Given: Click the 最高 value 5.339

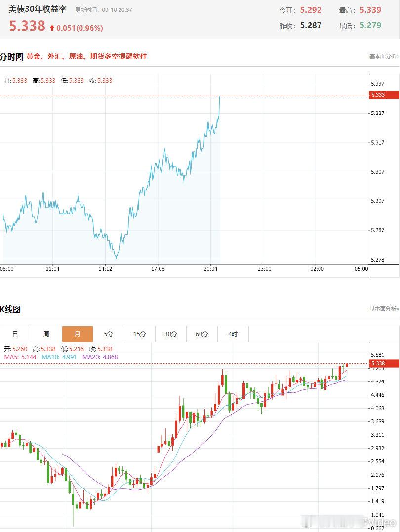Looking at the screenshot, I should pyautogui.click(x=370, y=10).
